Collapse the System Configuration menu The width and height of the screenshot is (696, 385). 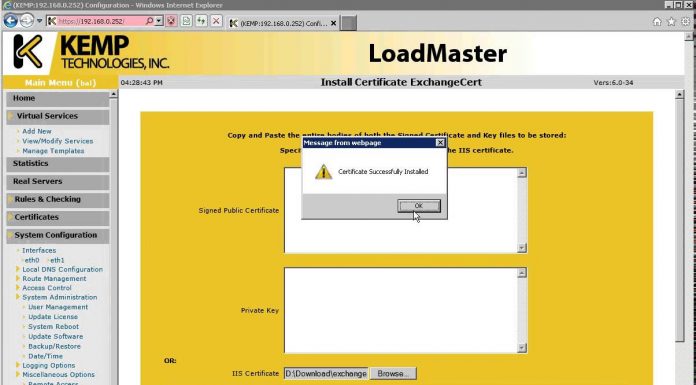[x=58, y=235]
